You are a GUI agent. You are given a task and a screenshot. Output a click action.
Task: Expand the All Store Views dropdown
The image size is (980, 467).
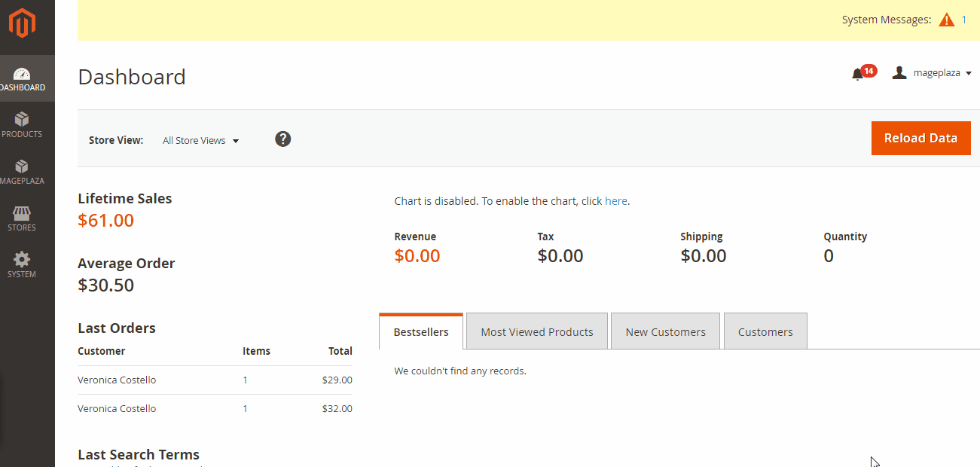pos(200,141)
